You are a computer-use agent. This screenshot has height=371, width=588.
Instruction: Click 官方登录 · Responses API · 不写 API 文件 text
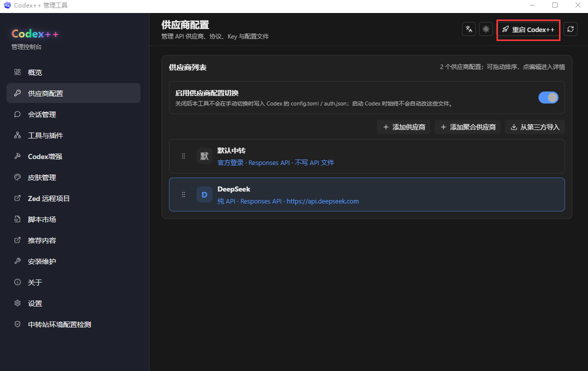click(275, 163)
